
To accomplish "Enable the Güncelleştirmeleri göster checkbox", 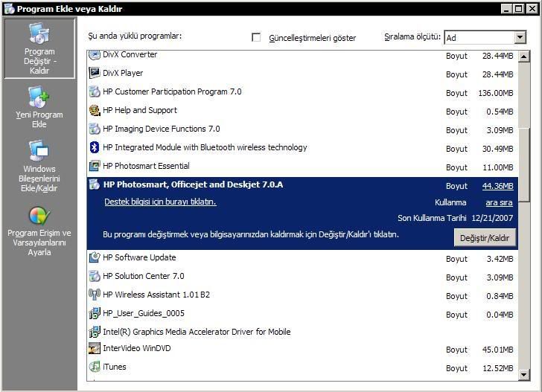I will (257, 37).
